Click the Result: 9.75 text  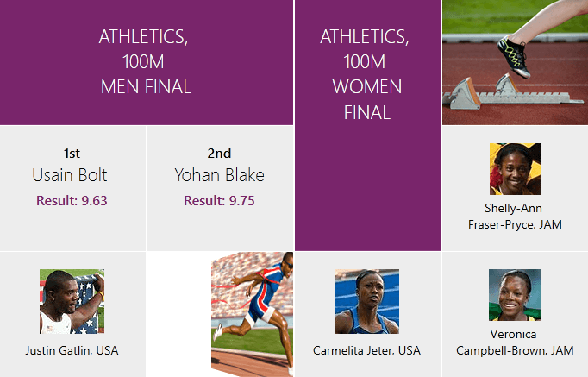(219, 201)
